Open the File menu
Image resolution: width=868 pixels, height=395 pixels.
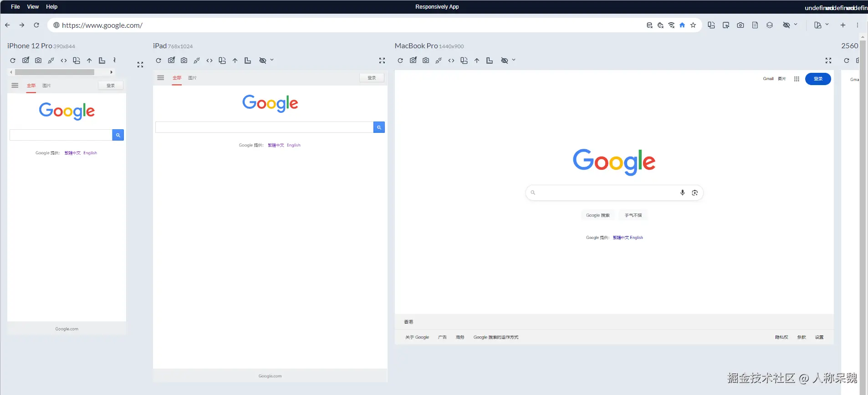15,7
